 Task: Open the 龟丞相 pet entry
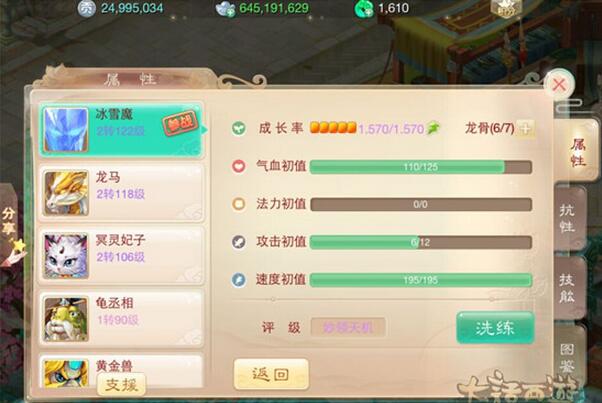coord(121,319)
